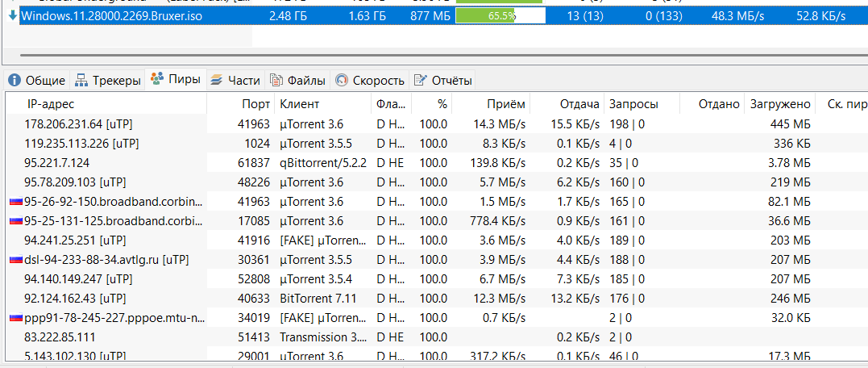The image size is (868, 368).
Task: Click Russian flag next to 95-26-92-150.broadband peer
Action: [16, 202]
